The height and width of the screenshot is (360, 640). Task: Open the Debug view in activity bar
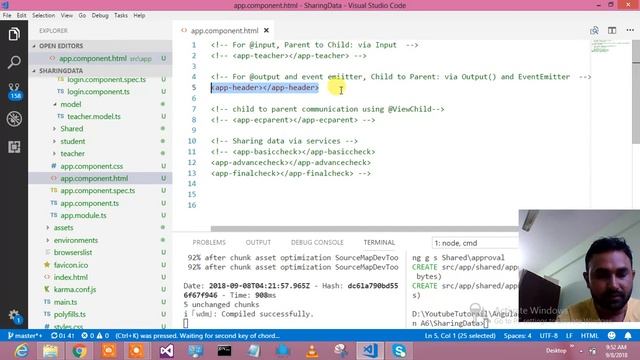(x=14, y=119)
